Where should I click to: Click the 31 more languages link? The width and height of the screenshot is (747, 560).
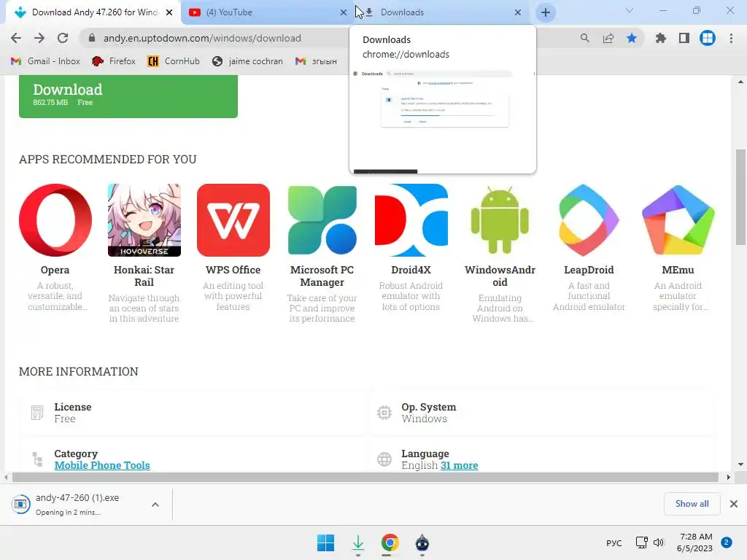(460, 465)
